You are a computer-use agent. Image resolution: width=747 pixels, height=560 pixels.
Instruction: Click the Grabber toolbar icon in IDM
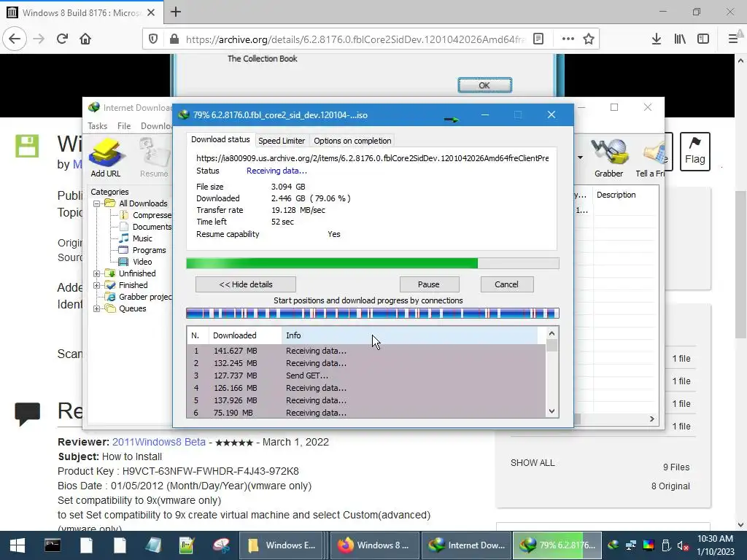click(608, 157)
